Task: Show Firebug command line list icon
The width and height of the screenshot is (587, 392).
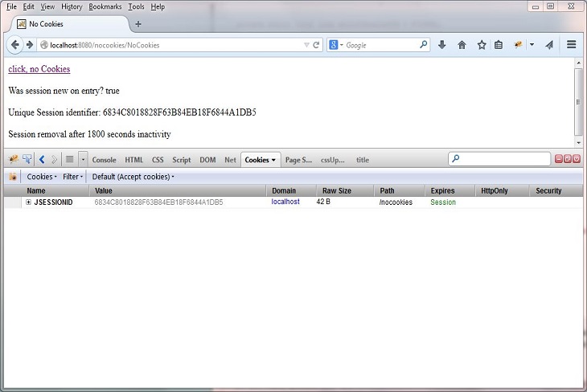Action: 70,159
